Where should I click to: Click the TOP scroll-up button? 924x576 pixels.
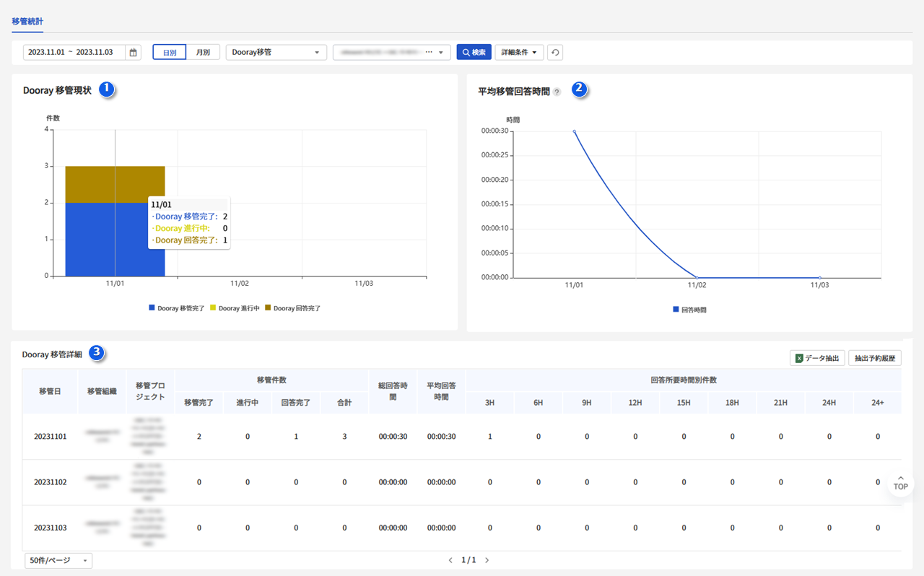click(900, 483)
